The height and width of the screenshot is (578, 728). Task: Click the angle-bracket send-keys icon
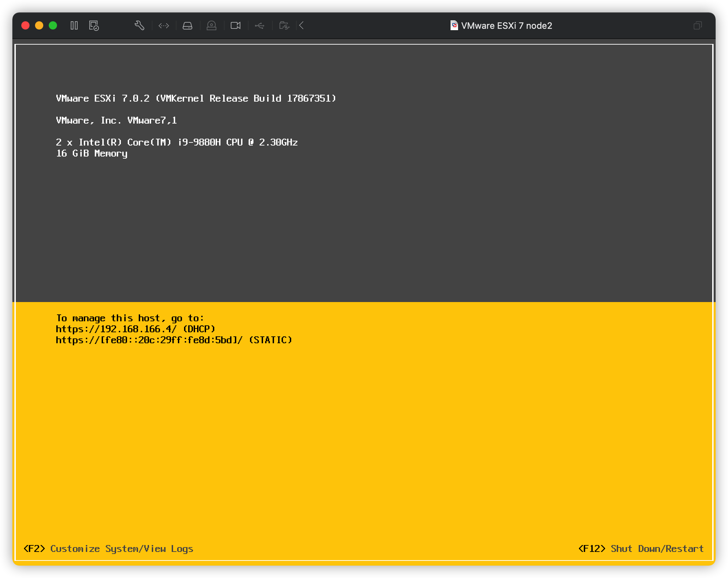164,25
